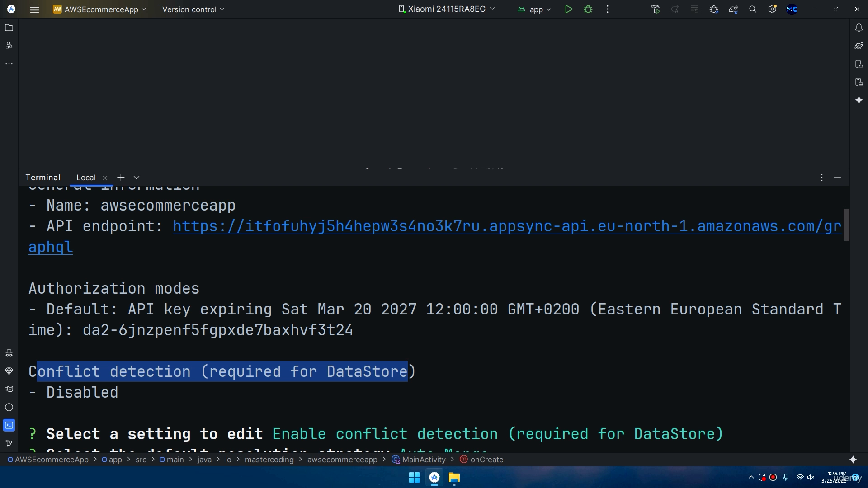The height and width of the screenshot is (488, 868).
Task: Click 'Select a setting to edit' prompt
Action: (x=155, y=434)
